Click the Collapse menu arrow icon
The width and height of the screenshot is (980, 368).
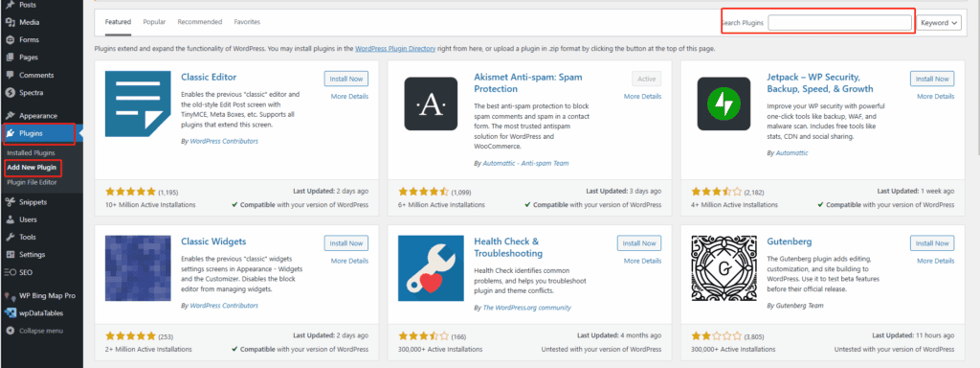coord(10,331)
